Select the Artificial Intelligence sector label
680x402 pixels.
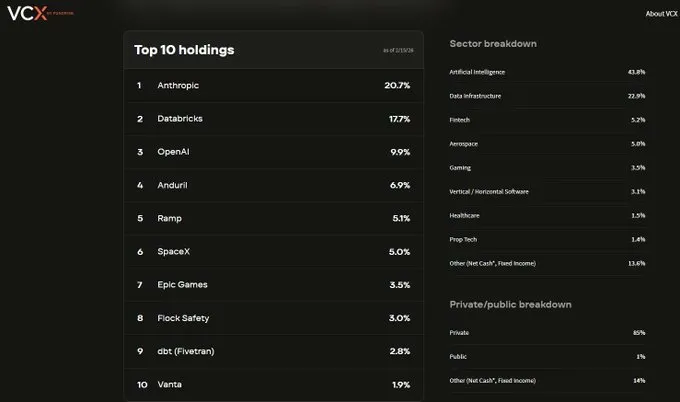click(477, 72)
